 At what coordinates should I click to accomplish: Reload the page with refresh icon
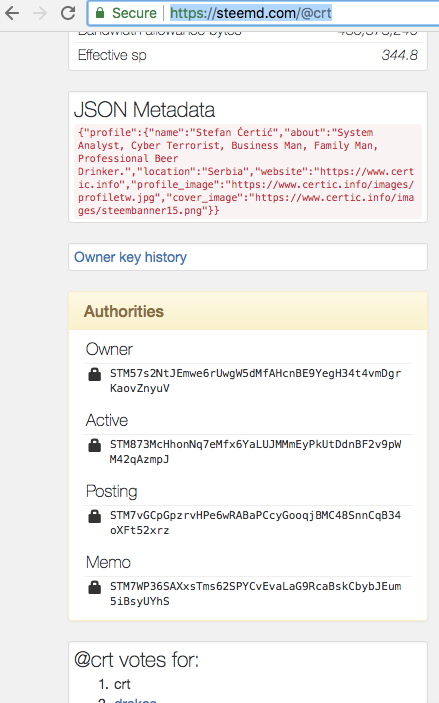point(68,13)
